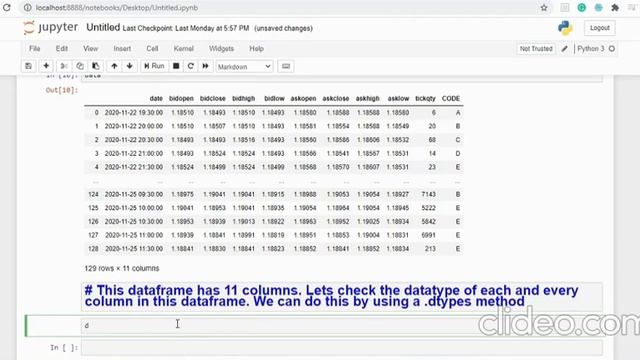
Task: Open the Insert menu
Action: [122, 49]
